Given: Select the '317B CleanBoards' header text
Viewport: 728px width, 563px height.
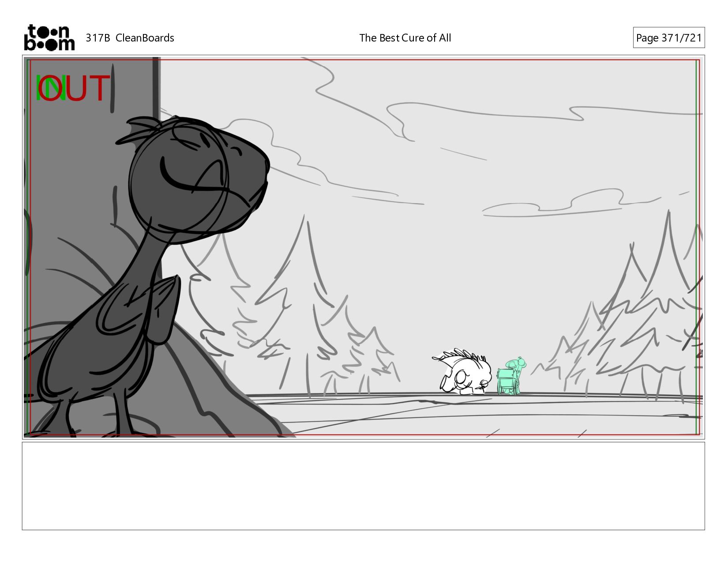Looking at the screenshot, I should click(x=130, y=38).
